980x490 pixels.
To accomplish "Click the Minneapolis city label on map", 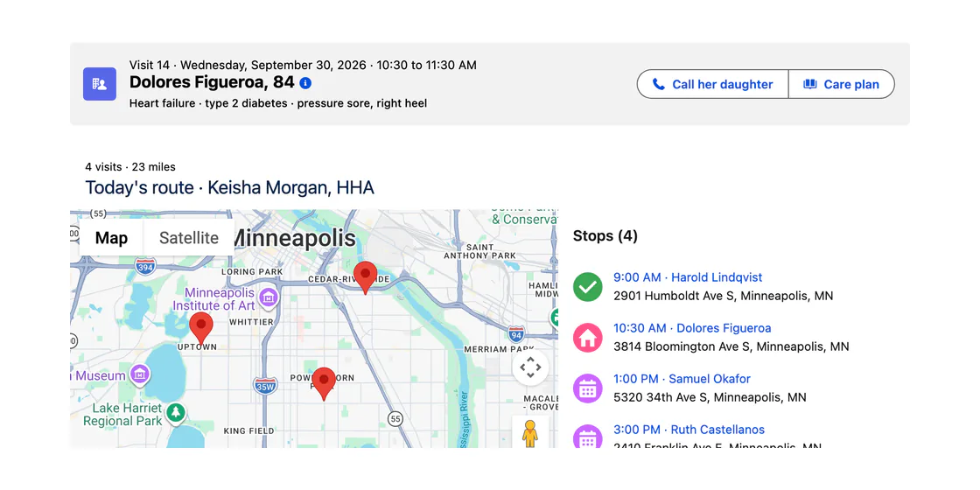I will coord(294,238).
